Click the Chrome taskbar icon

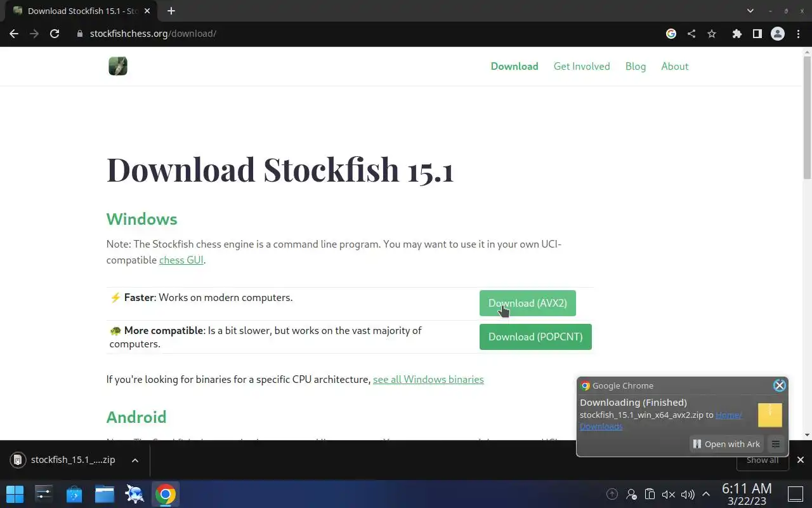(166, 494)
